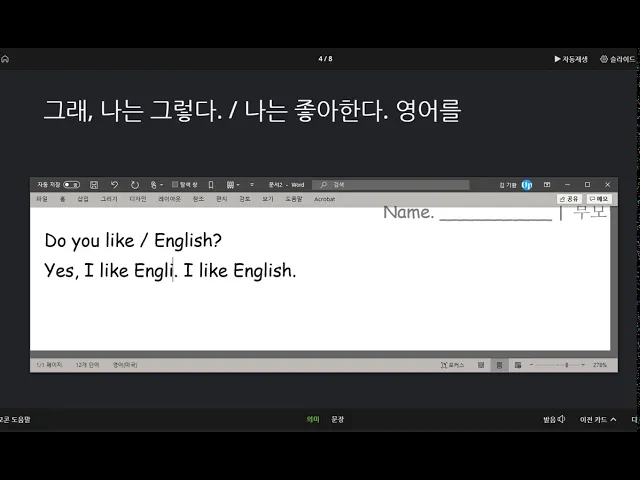Go to 이전 카드 previous card
The image size is (640, 480).
tap(598, 420)
